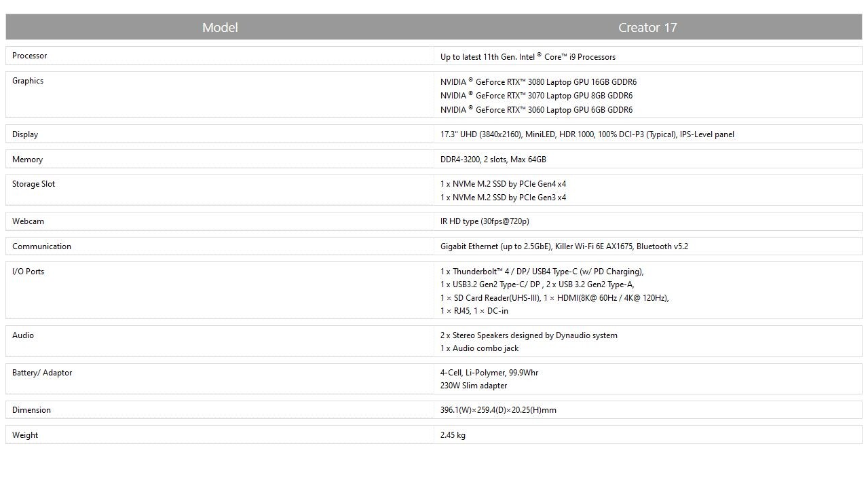Viewport: 868px width, 480px height.
Task: Click the SD Card Reader HDMI line
Action: (x=554, y=297)
